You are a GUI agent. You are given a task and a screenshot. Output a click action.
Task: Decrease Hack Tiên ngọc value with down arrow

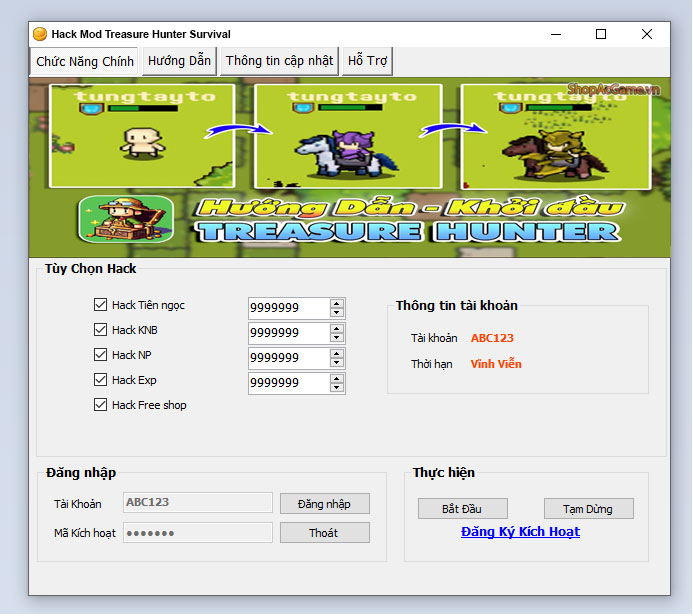[337, 312]
